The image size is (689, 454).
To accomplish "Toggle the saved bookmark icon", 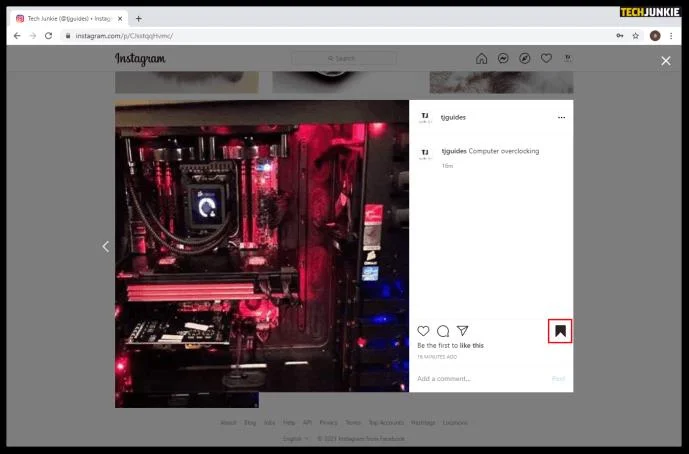I will pos(560,331).
